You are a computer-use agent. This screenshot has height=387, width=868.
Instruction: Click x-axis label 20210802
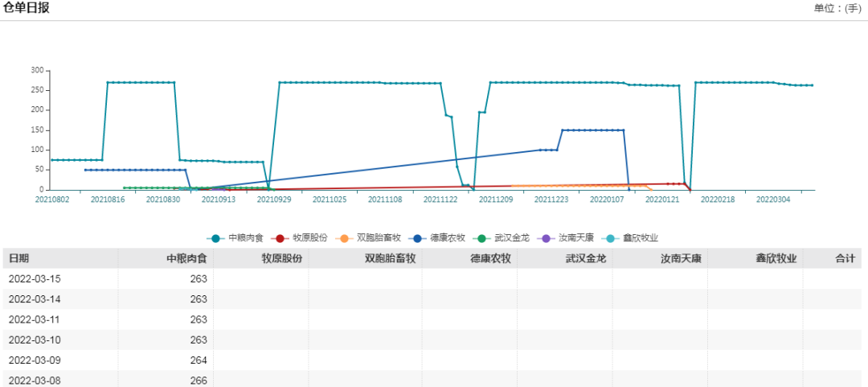point(52,199)
